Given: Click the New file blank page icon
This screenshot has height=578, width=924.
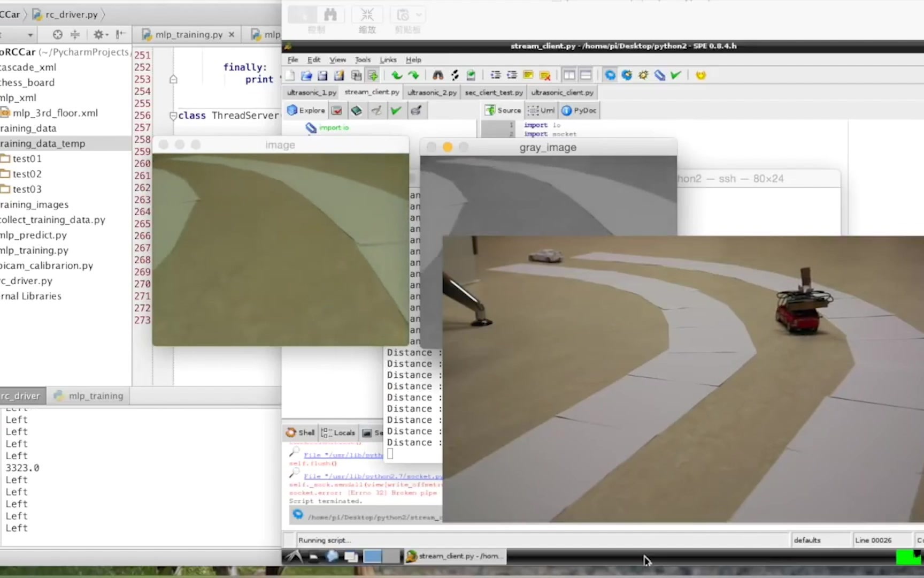Looking at the screenshot, I should tap(290, 75).
